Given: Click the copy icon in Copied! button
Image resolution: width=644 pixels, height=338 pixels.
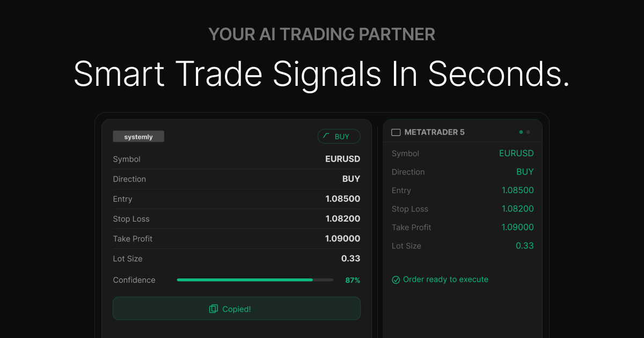Looking at the screenshot, I should point(214,309).
